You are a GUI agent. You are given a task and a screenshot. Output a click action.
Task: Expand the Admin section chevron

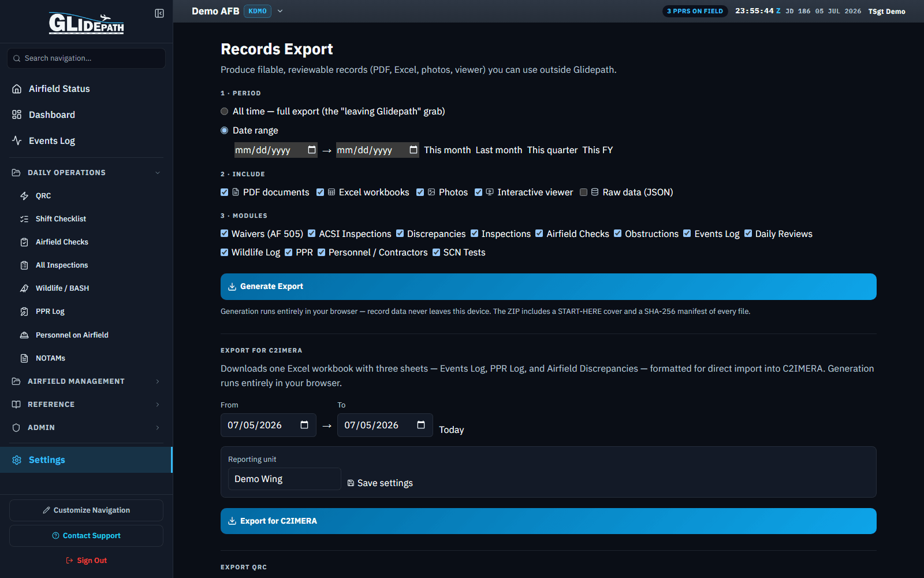coord(158,428)
